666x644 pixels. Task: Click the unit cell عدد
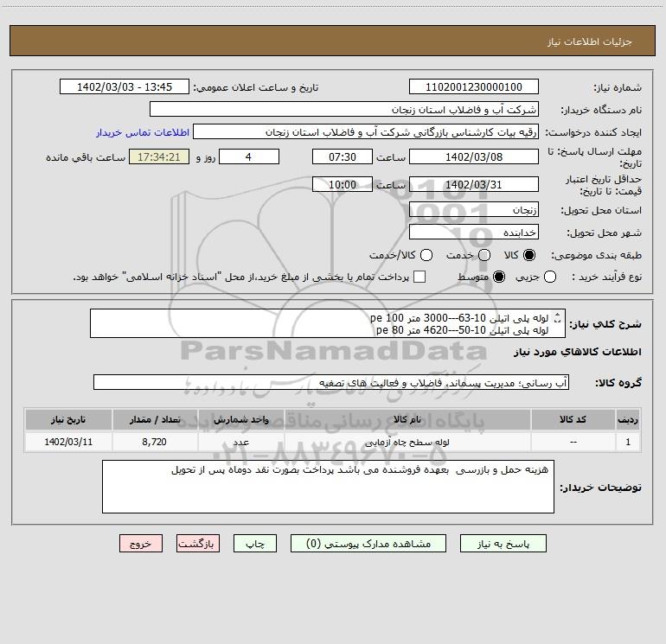240,442
